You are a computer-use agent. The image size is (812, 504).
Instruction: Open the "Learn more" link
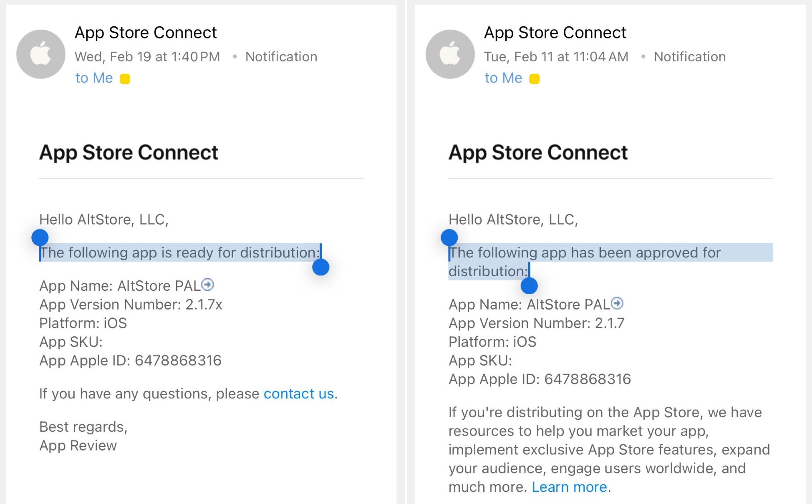pyautogui.click(x=570, y=487)
